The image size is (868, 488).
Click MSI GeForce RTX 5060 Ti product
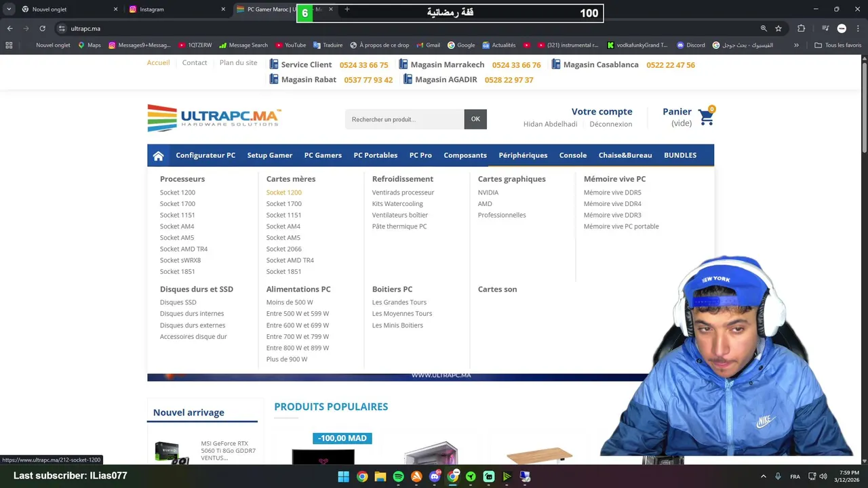228,451
